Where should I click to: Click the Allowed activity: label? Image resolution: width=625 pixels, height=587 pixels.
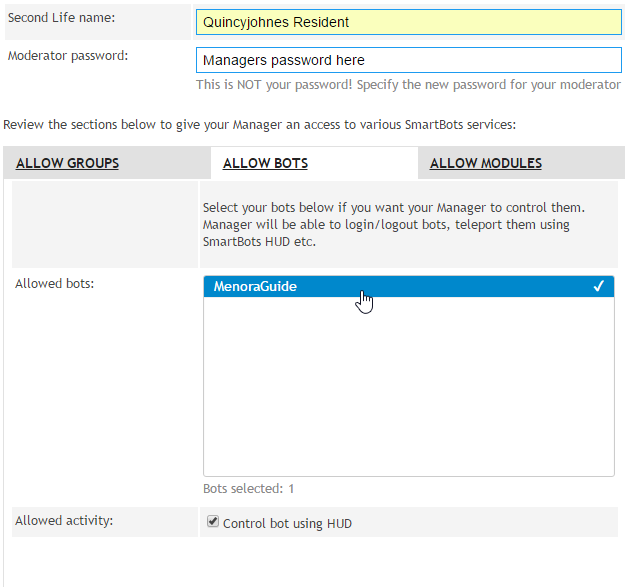[x=64, y=520]
